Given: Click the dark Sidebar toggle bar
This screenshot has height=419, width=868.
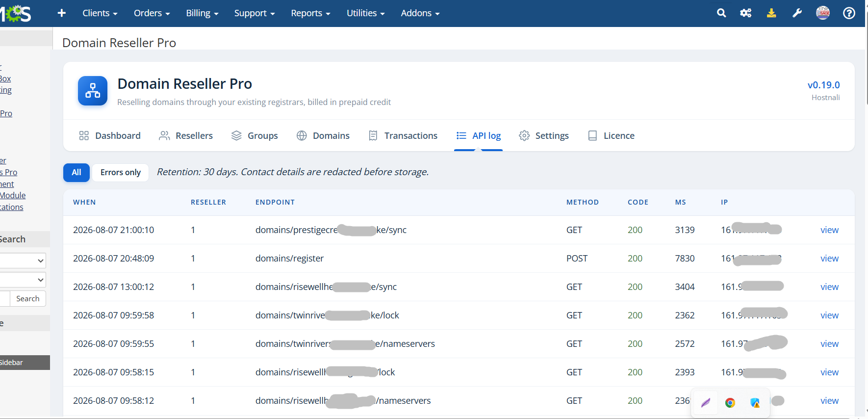Looking at the screenshot, I should click(x=25, y=363).
